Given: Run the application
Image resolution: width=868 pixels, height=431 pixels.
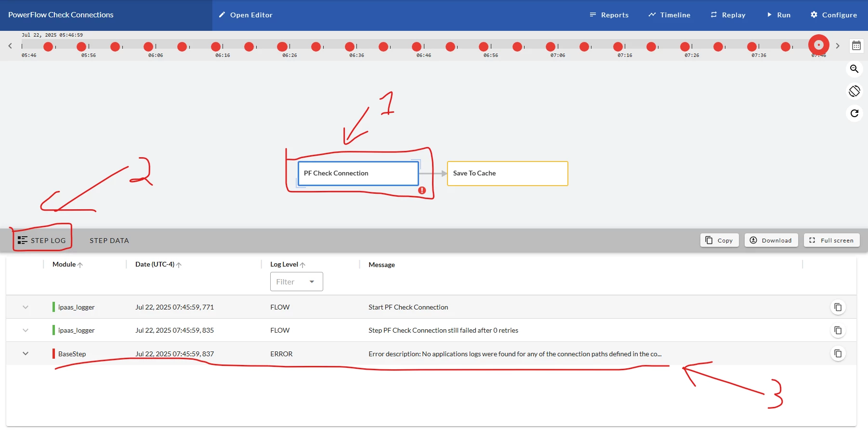Looking at the screenshot, I should tap(778, 15).
